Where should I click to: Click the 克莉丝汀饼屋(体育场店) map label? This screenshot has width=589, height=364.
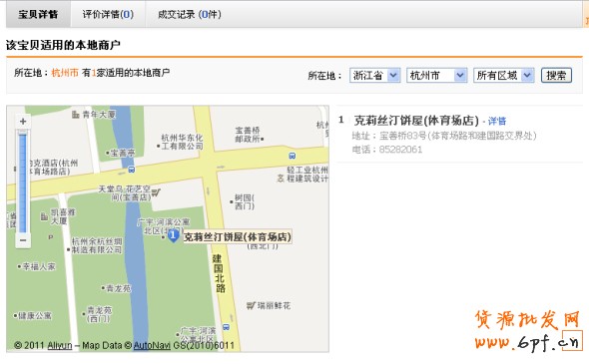(237, 237)
